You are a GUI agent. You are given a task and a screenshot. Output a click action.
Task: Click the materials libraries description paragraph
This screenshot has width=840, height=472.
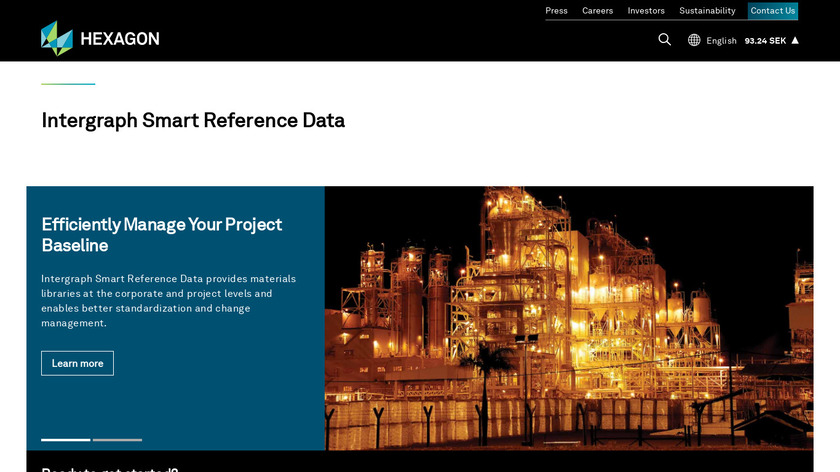[168, 301]
